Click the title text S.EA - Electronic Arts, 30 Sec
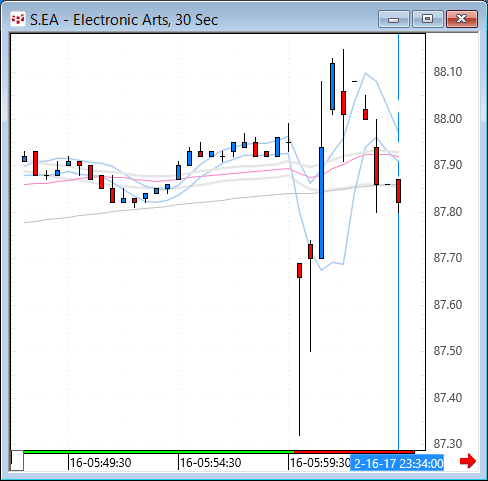Image resolution: width=488 pixels, height=481 pixels. click(124, 20)
